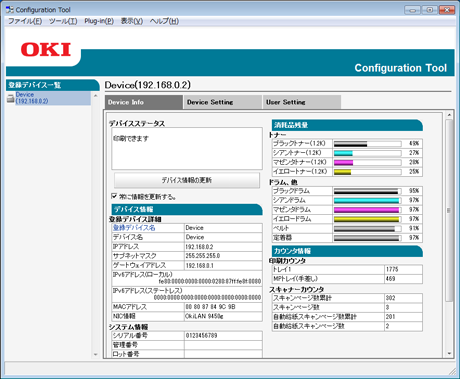Click the 登録デバイス名 link

134,228
